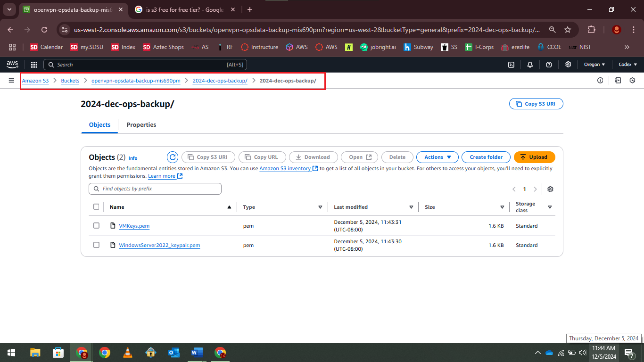644x362 pixels.
Task: Select the Objects tab
Action: (99, 125)
